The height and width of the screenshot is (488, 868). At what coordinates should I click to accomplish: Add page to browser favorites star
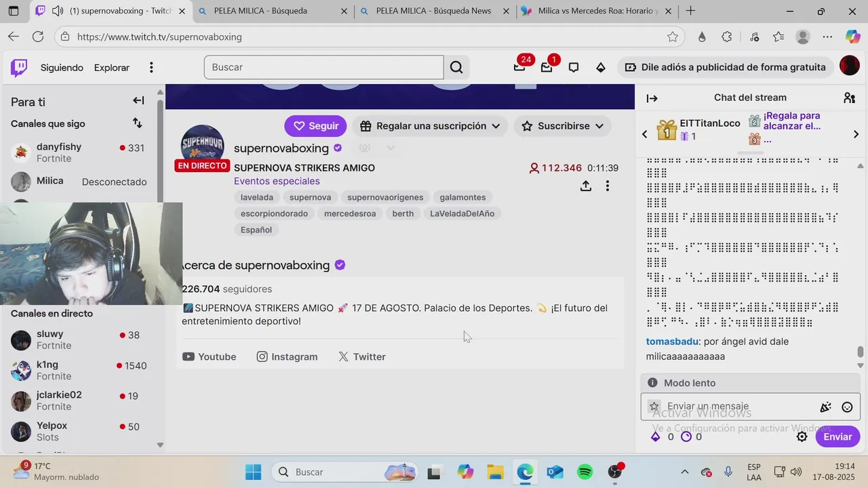coord(673,37)
